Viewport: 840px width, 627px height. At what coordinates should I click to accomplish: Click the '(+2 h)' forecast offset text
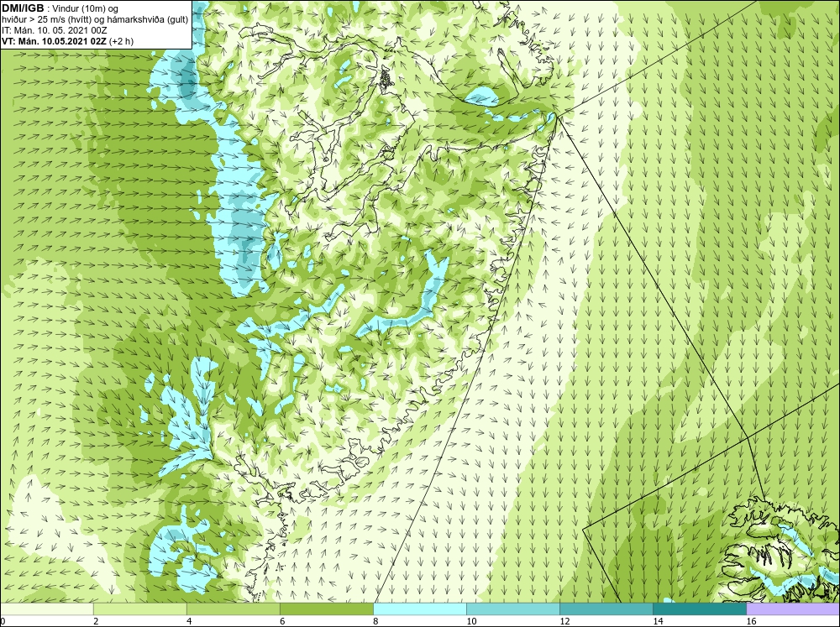click(121, 41)
